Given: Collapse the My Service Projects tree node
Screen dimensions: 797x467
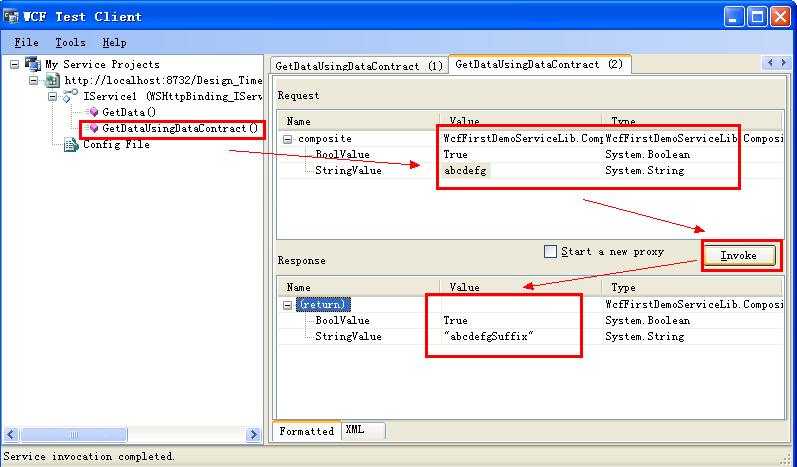Looking at the screenshot, I should pos(14,64).
